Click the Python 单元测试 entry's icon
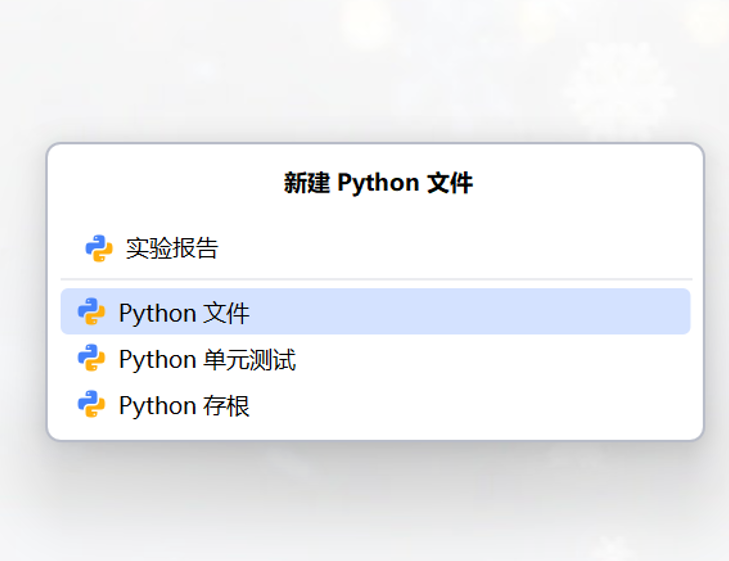 91,358
